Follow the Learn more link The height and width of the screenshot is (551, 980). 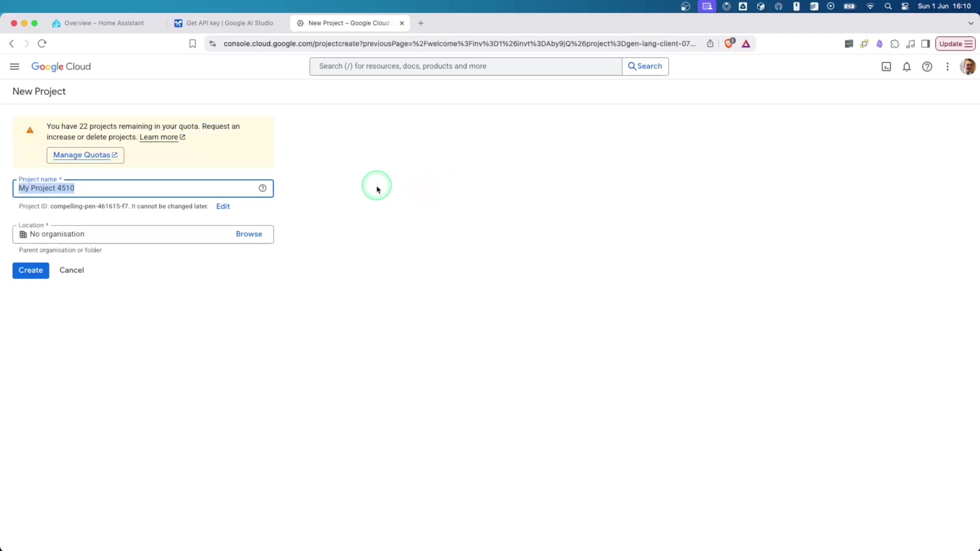(x=159, y=137)
